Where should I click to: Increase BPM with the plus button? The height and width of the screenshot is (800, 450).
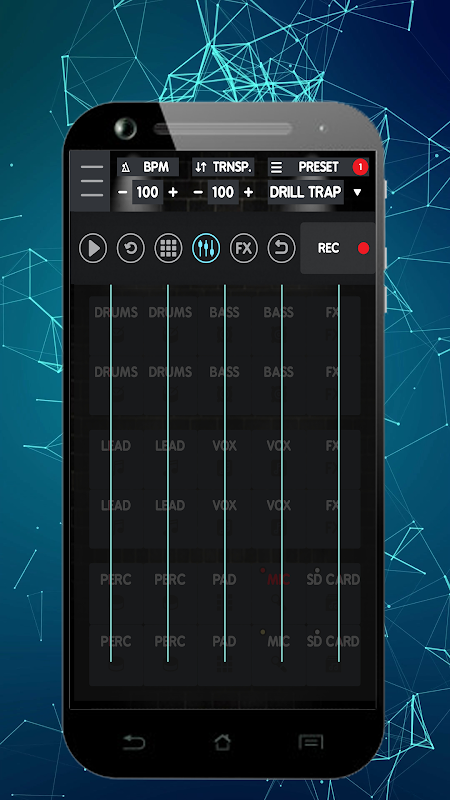(173, 192)
